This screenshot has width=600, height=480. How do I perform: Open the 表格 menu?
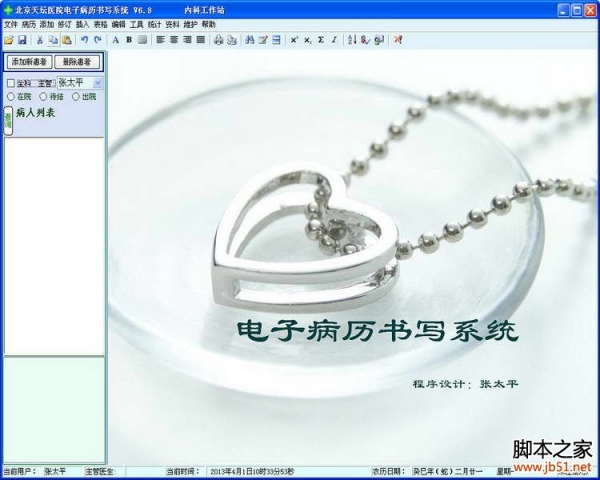101,24
